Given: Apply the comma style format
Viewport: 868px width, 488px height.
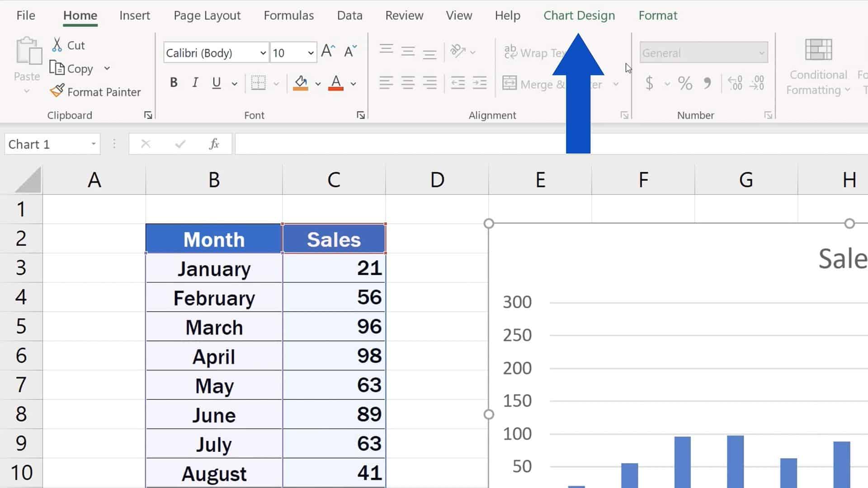Looking at the screenshot, I should (x=707, y=83).
